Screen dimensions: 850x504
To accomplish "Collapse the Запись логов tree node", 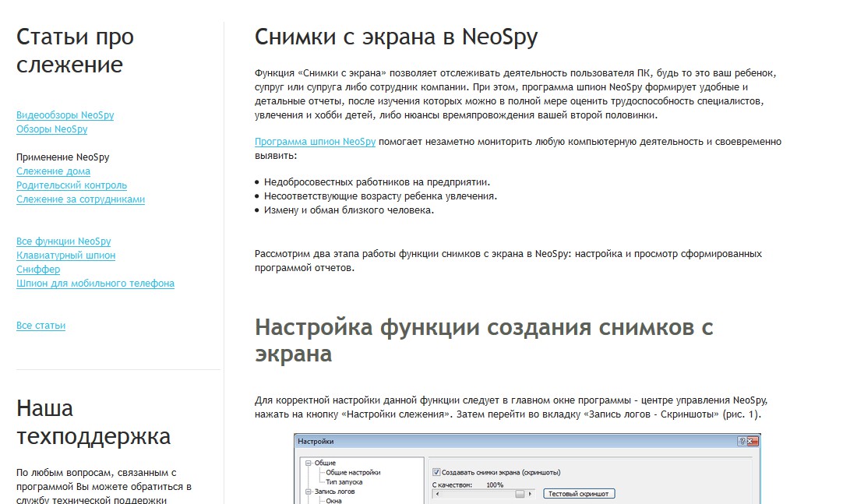I will (x=309, y=492).
